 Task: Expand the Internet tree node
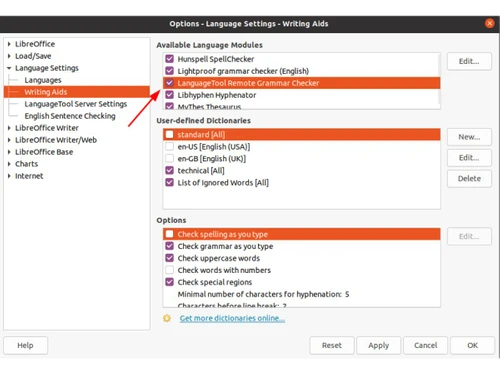tap(9, 176)
